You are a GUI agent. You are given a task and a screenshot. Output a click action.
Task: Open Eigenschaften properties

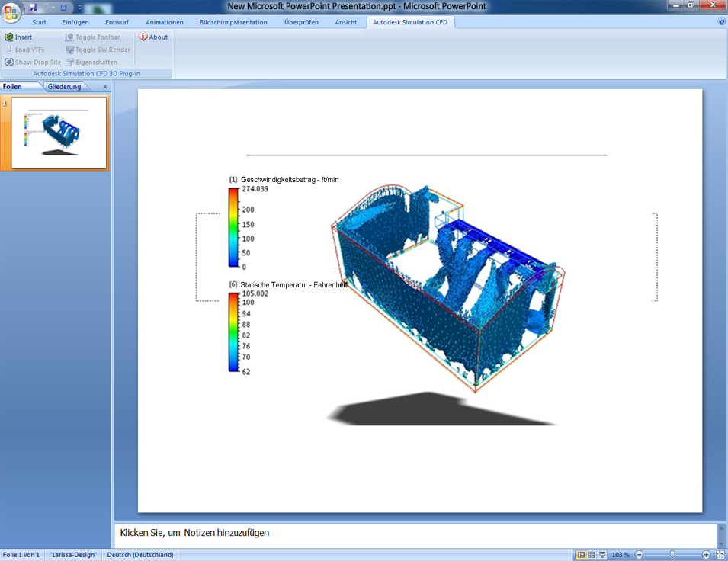(x=91, y=63)
